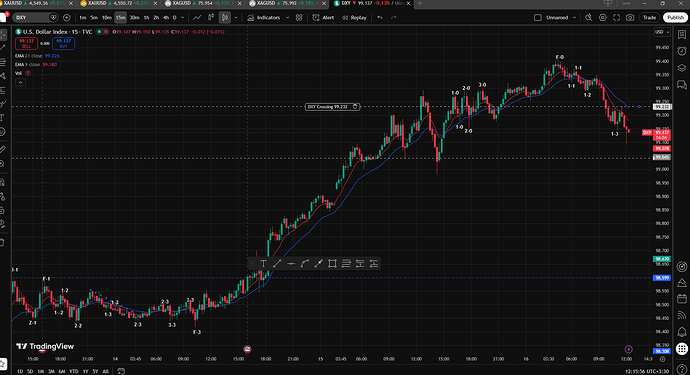Open the notifications bell on the right sidebar

pyautogui.click(x=682, y=331)
